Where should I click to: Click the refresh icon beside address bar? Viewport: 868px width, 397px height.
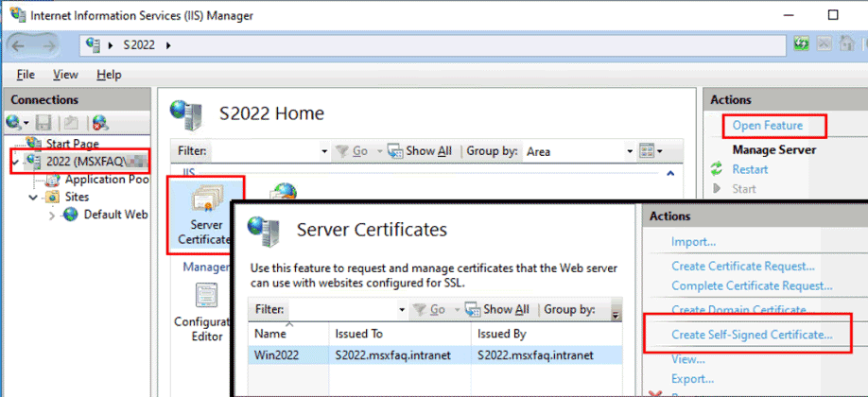(801, 45)
